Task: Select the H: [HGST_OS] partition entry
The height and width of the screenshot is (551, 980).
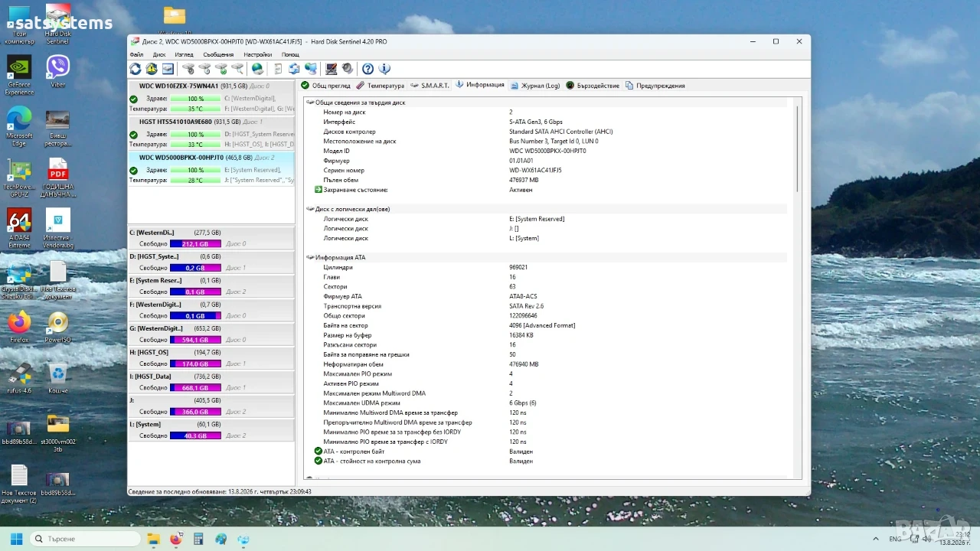Action: (211, 357)
